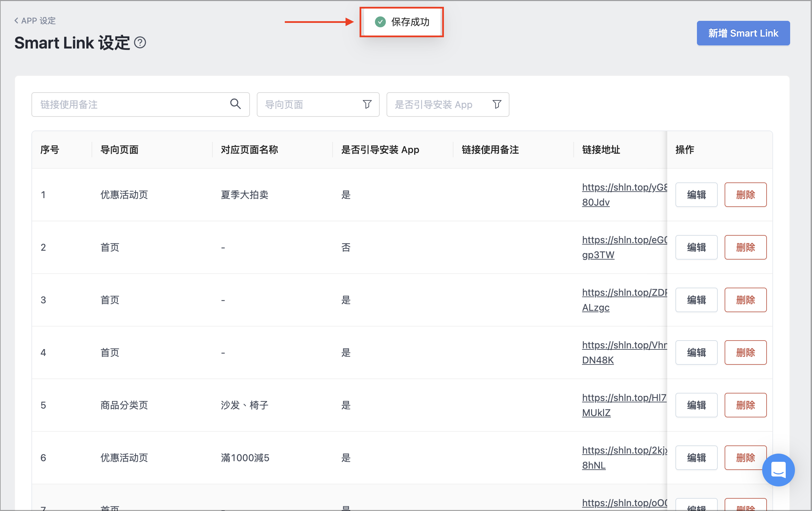The height and width of the screenshot is (511, 812).
Task: Click the 新增 Smart Link button
Action: [743, 33]
